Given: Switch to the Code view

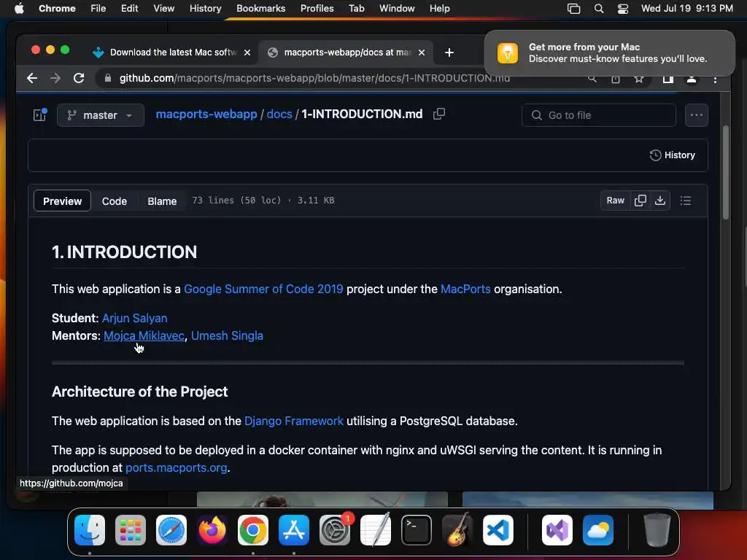Looking at the screenshot, I should 115,201.
